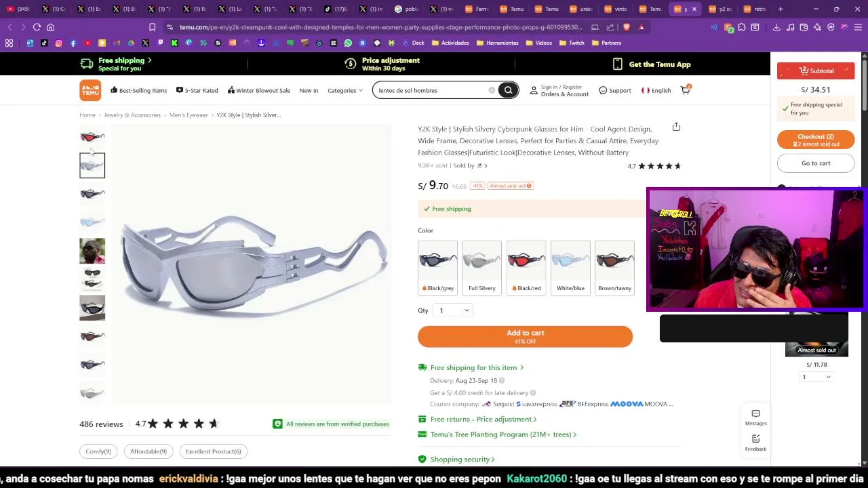Open the Facebook bookmark icon
Screen dimensions: 868x488
pyautogui.click(x=73, y=43)
